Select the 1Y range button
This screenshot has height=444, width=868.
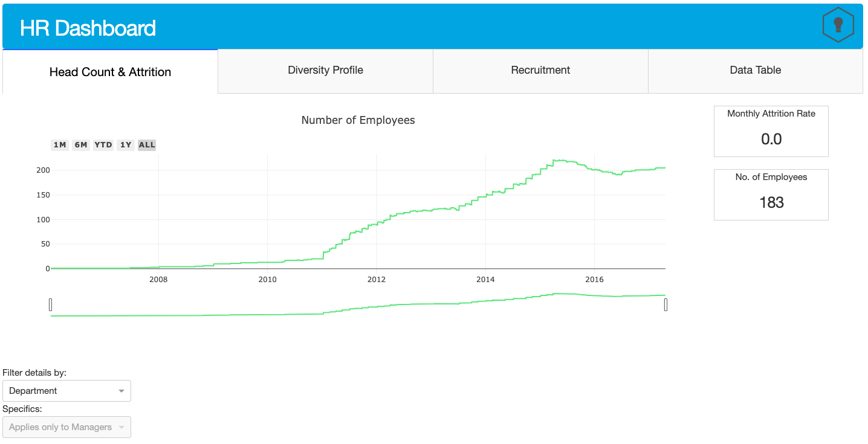(126, 145)
